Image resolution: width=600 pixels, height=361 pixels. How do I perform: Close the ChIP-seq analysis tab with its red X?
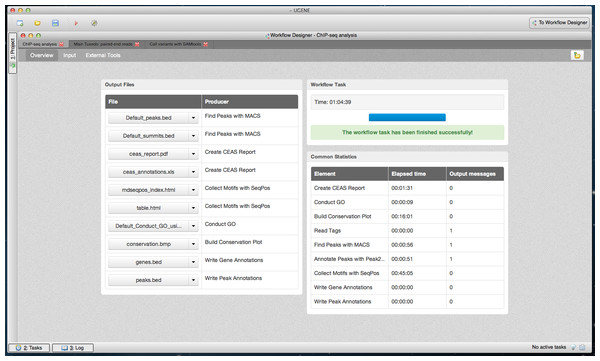click(61, 44)
